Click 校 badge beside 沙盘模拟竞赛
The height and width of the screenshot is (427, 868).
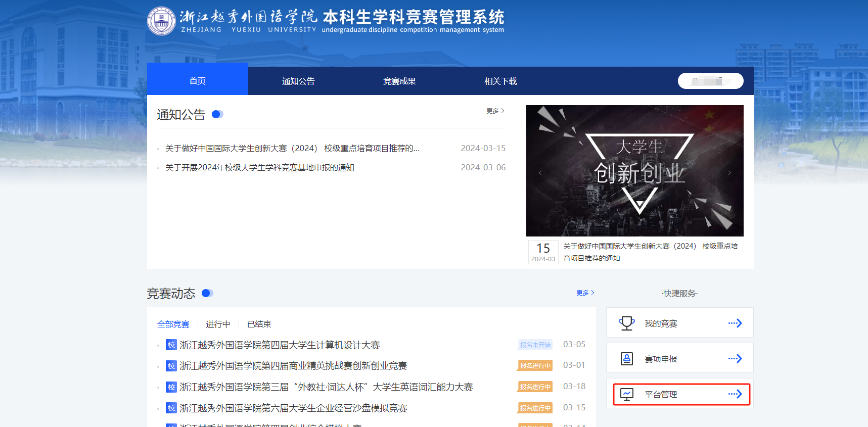[x=171, y=408]
